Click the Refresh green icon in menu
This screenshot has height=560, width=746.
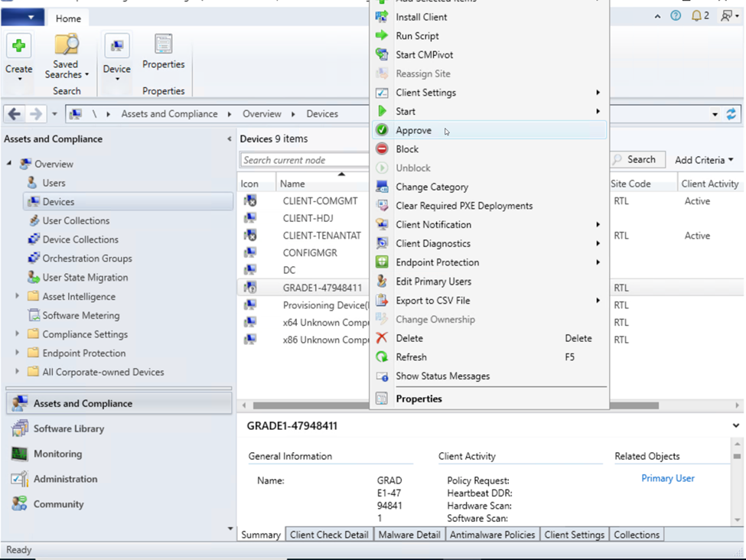pos(382,357)
